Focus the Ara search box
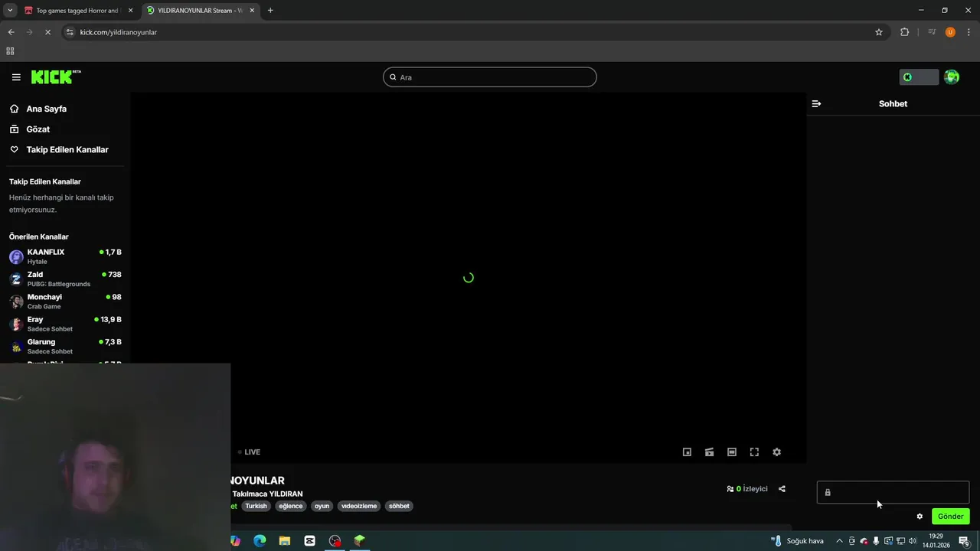This screenshot has height=551, width=980. click(x=490, y=77)
